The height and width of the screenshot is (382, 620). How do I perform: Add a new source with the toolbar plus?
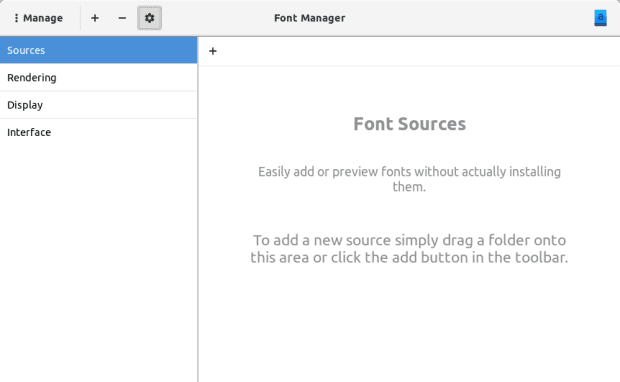[x=213, y=51]
